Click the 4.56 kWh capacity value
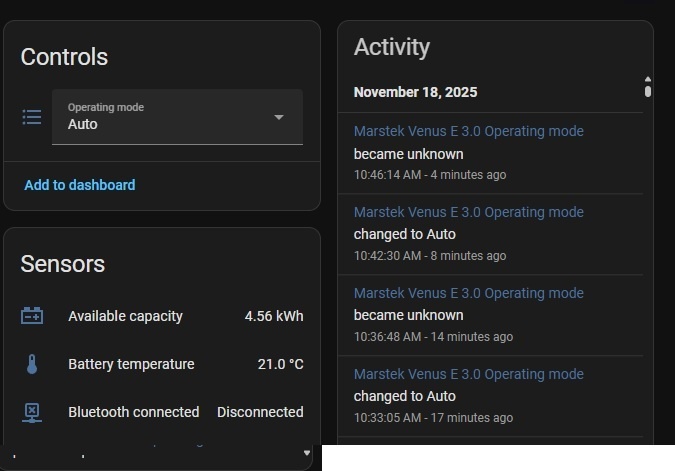Image resolution: width=675 pixels, height=471 pixels. pos(274,316)
